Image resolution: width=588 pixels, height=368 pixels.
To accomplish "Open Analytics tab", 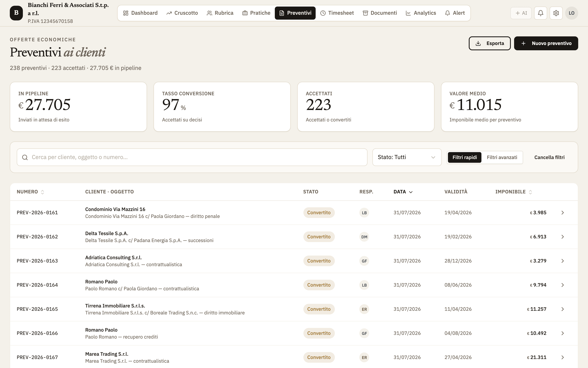I will pos(421,13).
